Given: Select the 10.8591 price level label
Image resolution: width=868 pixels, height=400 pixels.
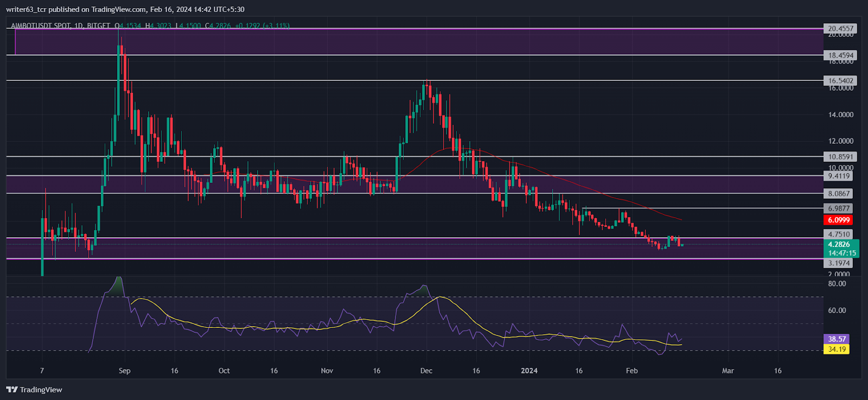Looking at the screenshot, I should 840,157.
